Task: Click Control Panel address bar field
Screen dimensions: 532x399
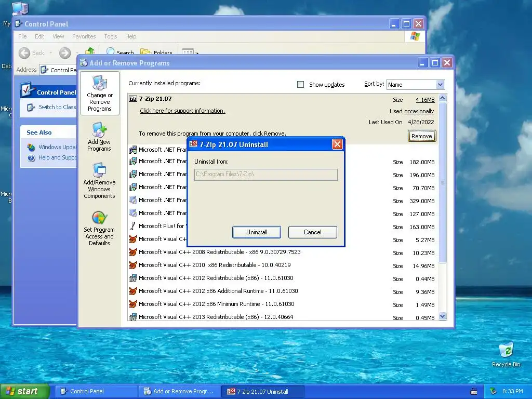Action: click(x=58, y=70)
